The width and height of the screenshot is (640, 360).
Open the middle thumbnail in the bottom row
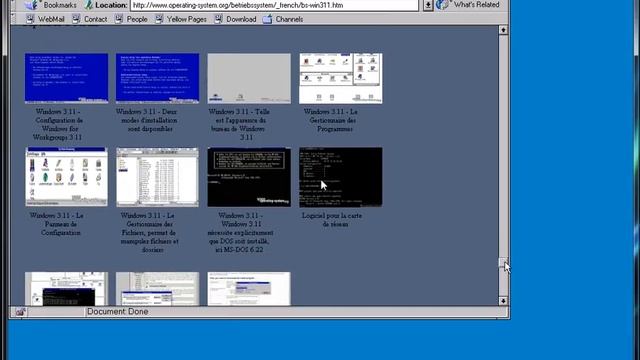tap(158, 289)
